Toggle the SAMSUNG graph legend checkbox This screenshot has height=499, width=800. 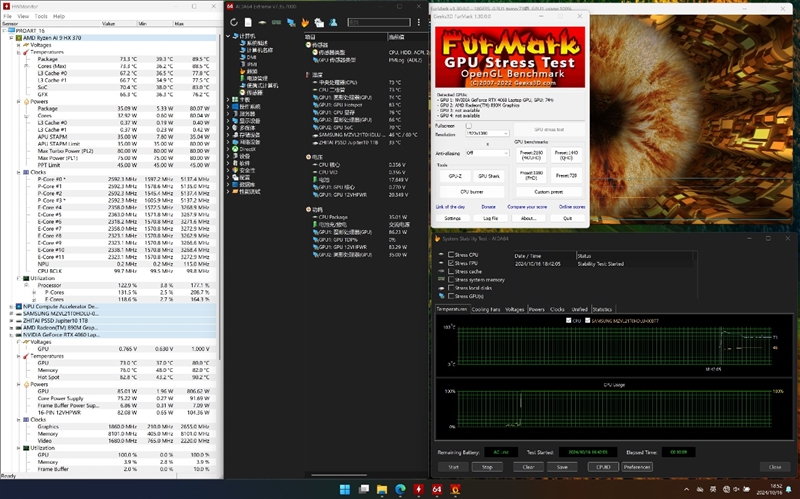(x=587, y=321)
